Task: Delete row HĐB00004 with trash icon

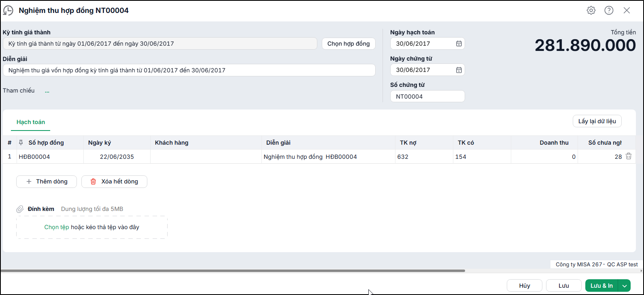Action: click(629, 156)
